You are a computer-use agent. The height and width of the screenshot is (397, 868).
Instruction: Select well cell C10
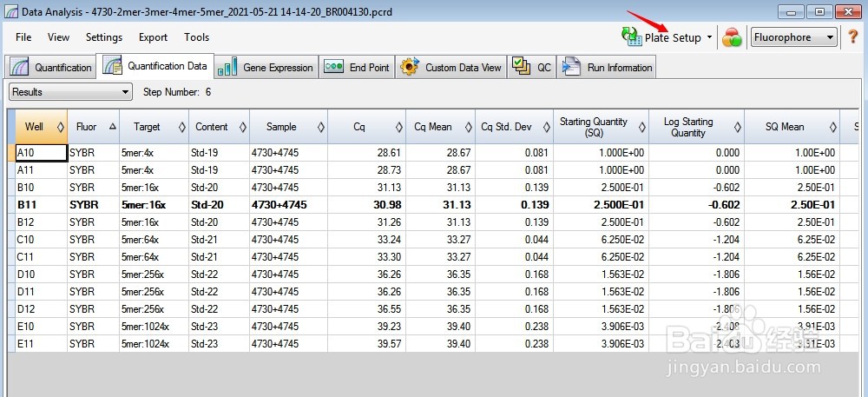[x=41, y=239]
